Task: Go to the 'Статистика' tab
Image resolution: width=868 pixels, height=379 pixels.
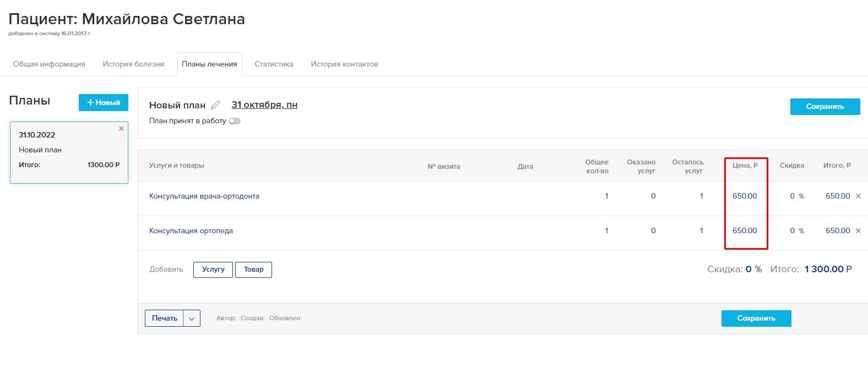Action: (274, 64)
